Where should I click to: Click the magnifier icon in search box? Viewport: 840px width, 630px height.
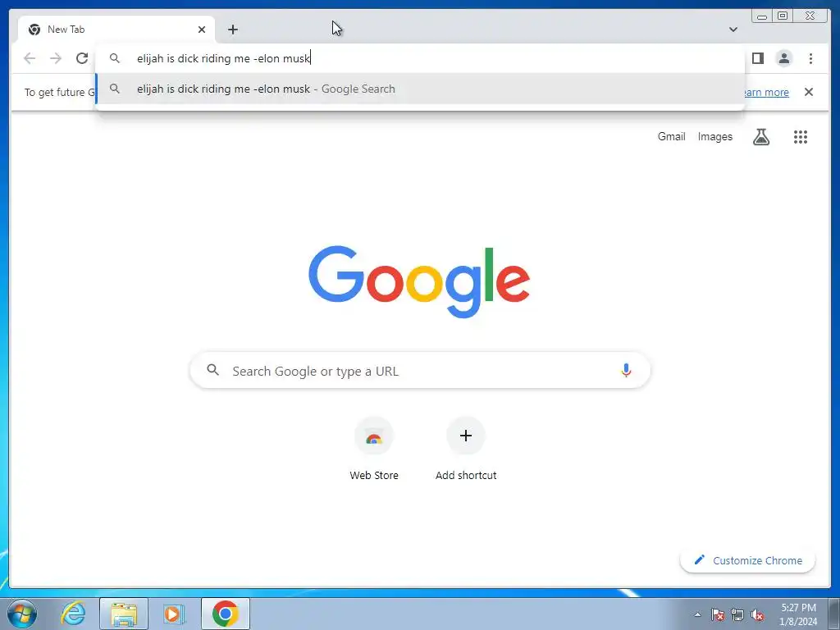(212, 370)
